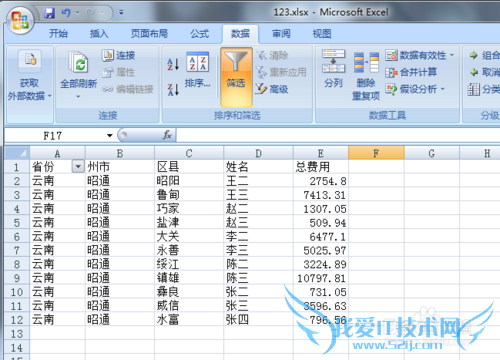Open the 公式 ribbon tab

pos(199,34)
